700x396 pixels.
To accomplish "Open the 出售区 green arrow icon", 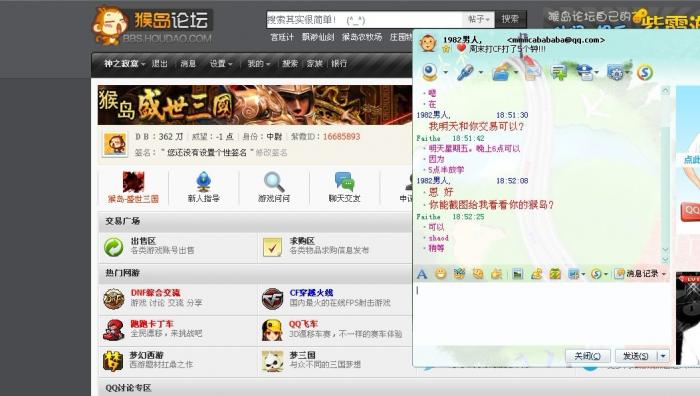I will [114, 246].
